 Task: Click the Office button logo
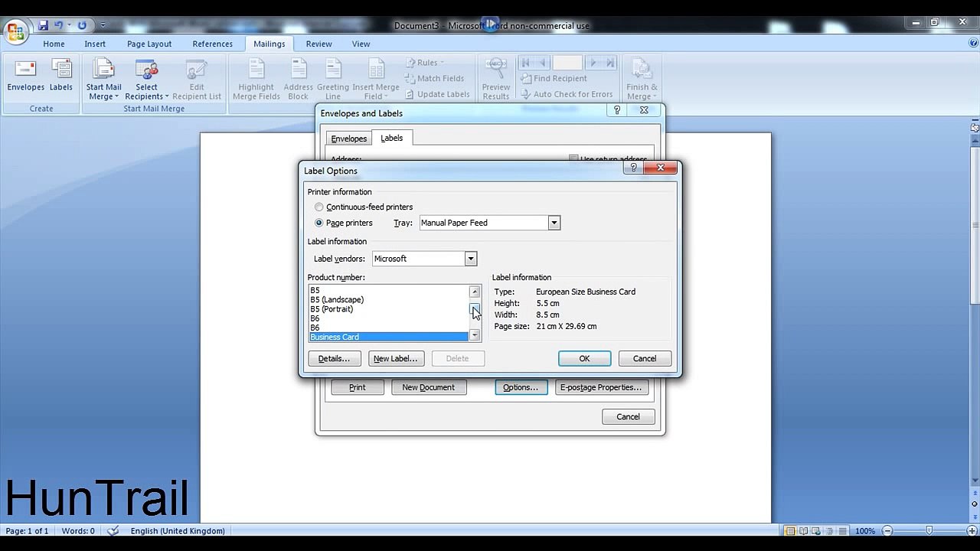point(15,31)
